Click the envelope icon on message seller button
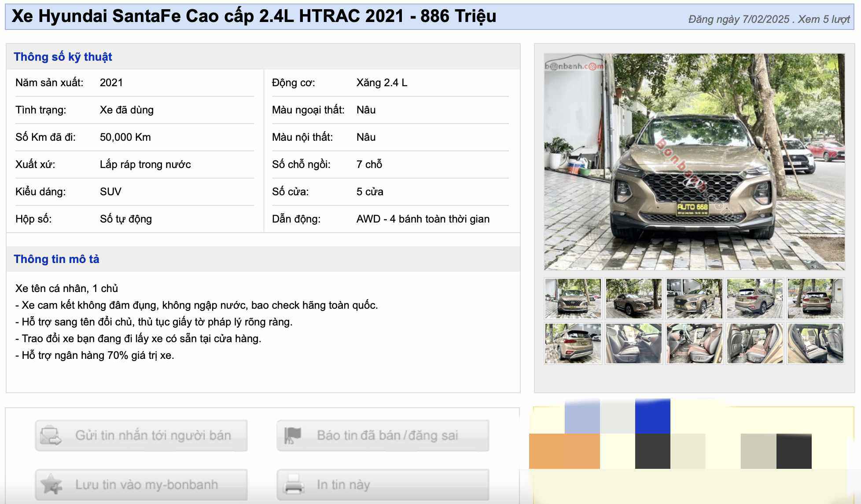This screenshot has width=861, height=504. click(x=51, y=435)
